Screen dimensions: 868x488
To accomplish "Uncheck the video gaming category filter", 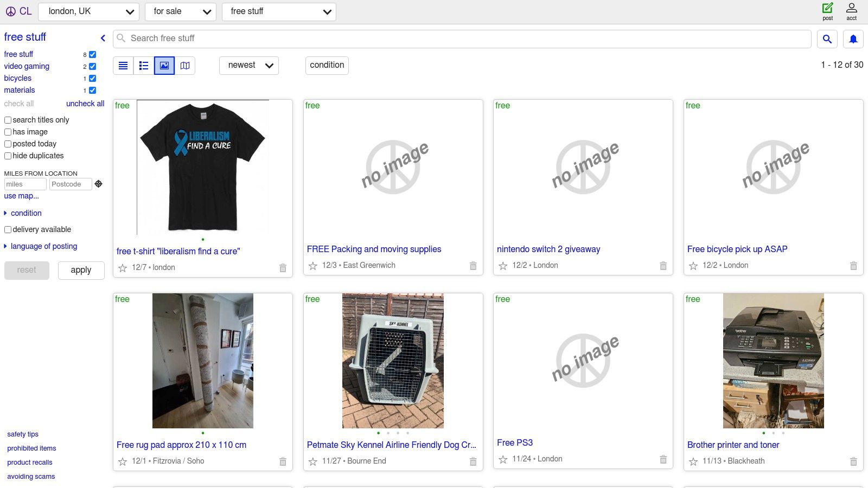I will [x=92, y=66].
